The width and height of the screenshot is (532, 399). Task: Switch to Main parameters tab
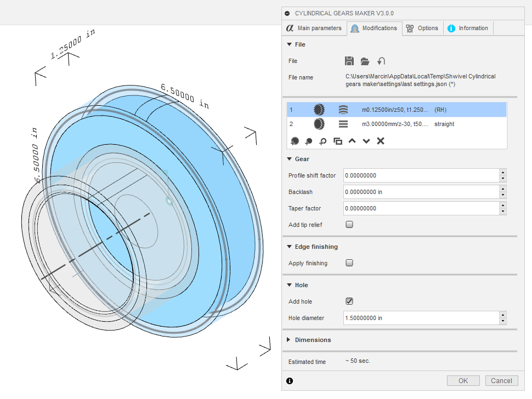click(314, 28)
